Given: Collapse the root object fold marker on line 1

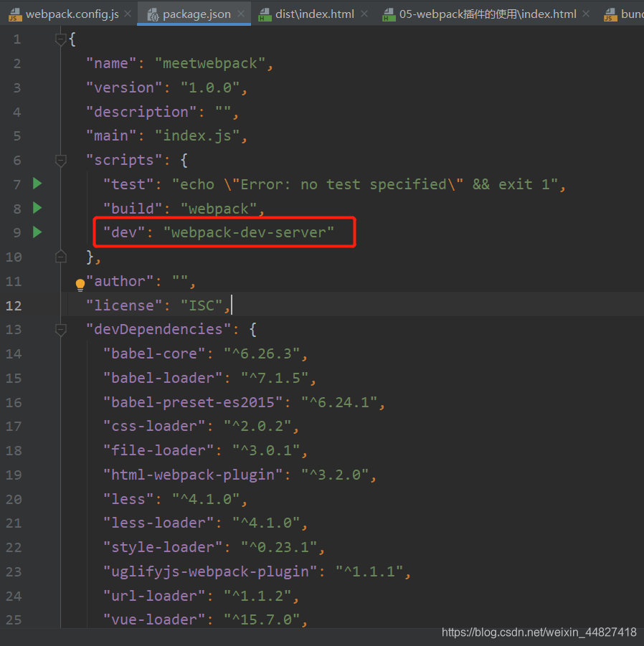Looking at the screenshot, I should [60, 39].
